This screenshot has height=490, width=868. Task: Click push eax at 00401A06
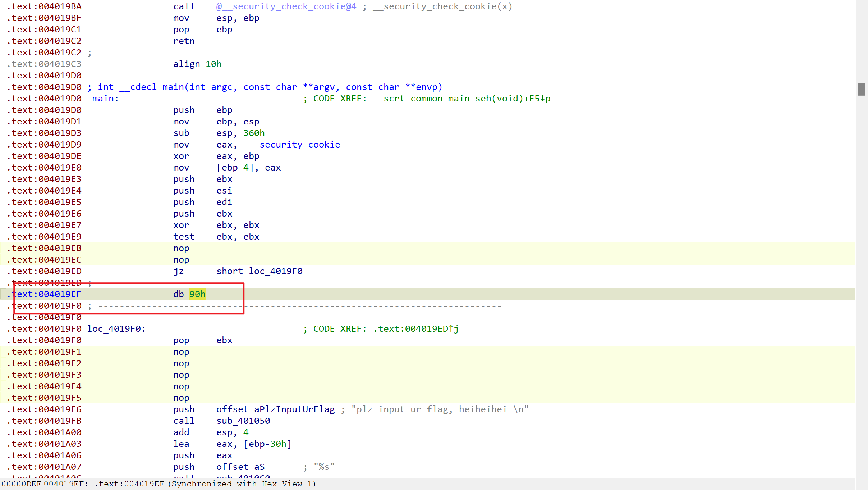(203, 455)
